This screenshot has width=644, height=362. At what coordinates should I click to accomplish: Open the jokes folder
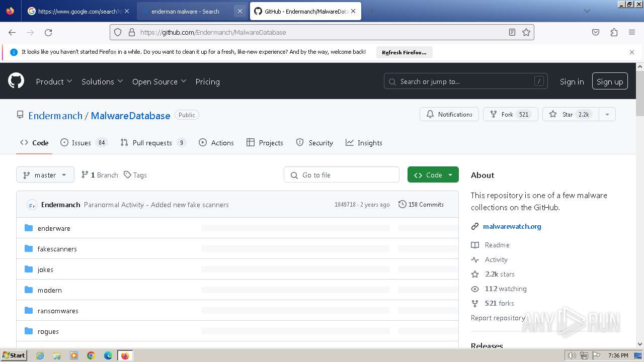coord(45,269)
